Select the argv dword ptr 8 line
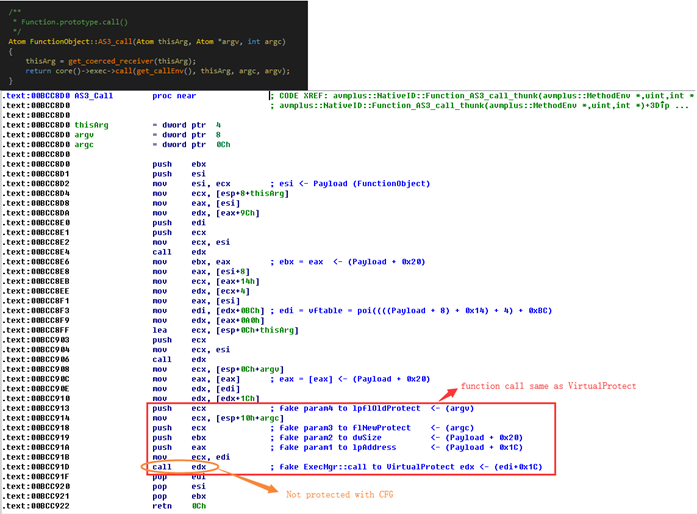 (111, 135)
